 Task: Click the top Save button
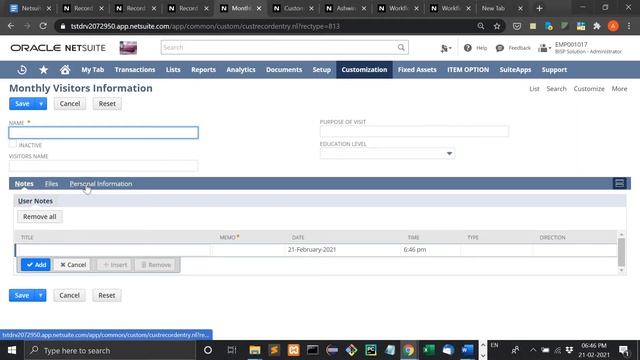(x=22, y=104)
